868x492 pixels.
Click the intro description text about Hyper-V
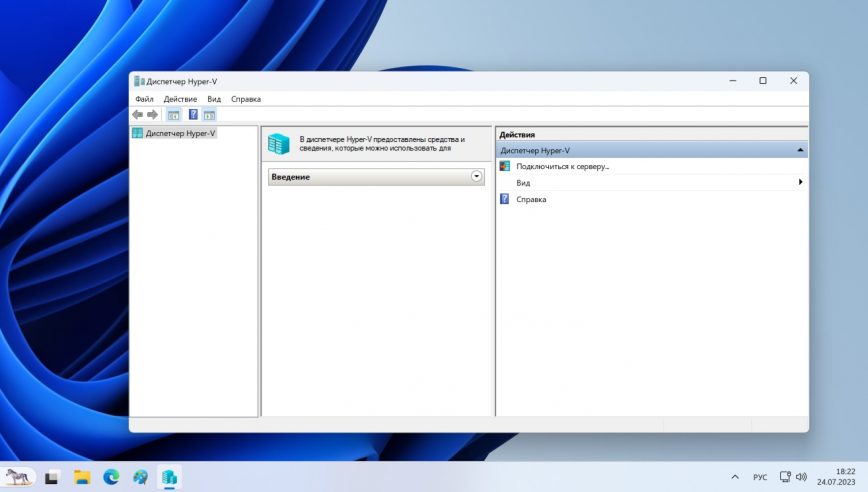click(x=382, y=144)
